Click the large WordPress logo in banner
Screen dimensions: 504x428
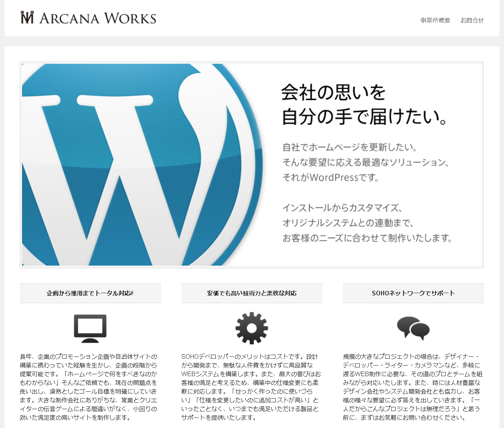pyautogui.click(x=138, y=165)
